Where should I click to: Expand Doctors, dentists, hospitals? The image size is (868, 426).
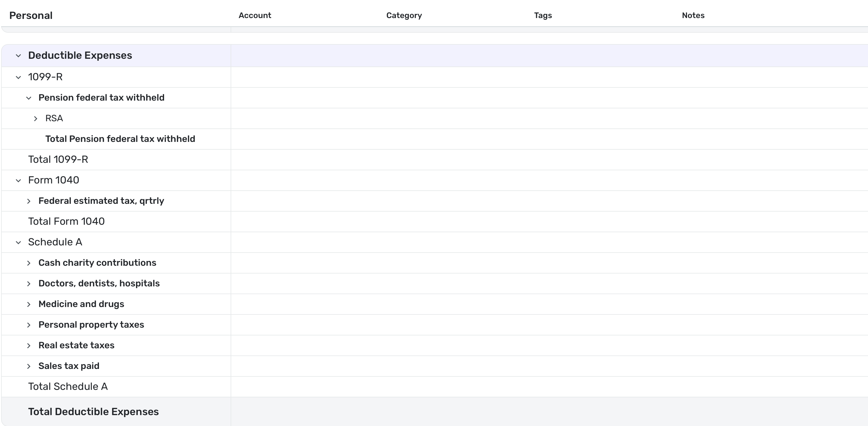(29, 284)
